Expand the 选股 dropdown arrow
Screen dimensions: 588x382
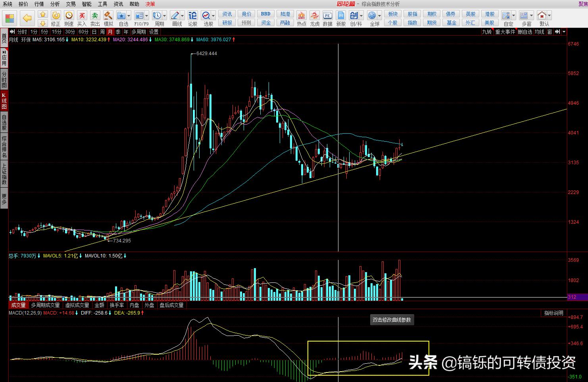(213, 16)
